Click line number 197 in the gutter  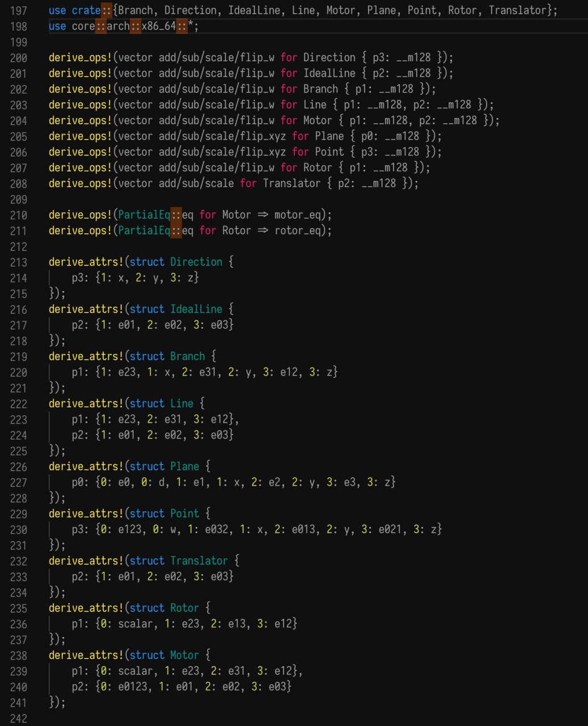coord(19,10)
